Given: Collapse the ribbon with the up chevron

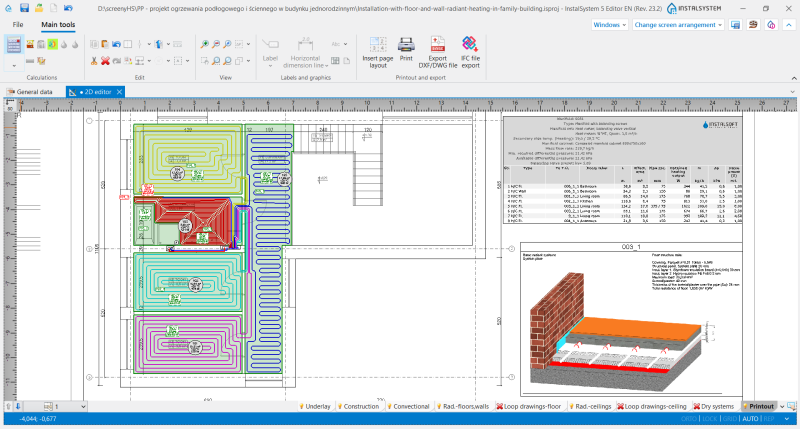Looking at the screenshot, I should (x=789, y=24).
